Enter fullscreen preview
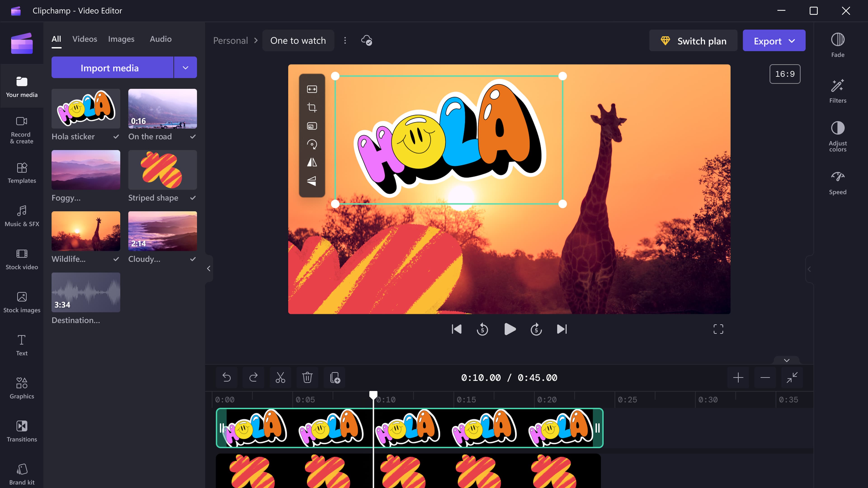Viewport: 868px width, 488px height. coord(718,329)
